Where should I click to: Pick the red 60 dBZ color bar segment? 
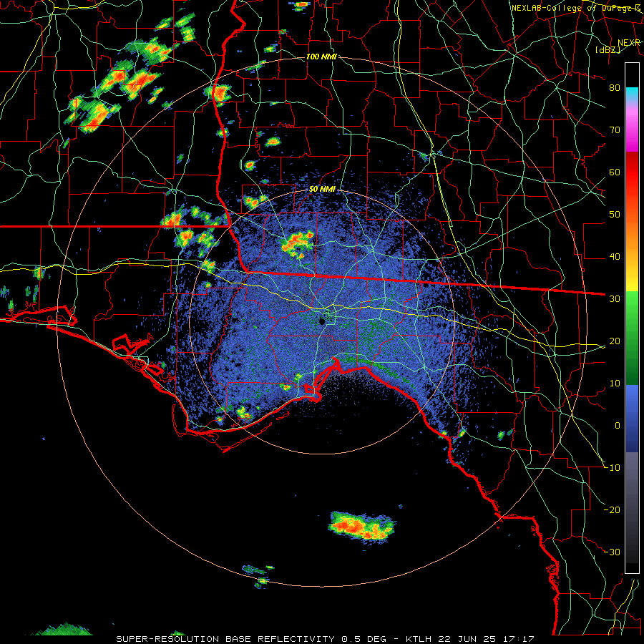632,172
